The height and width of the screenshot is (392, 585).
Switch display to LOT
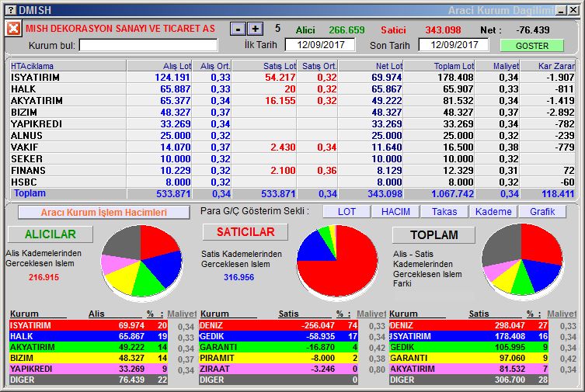click(346, 212)
